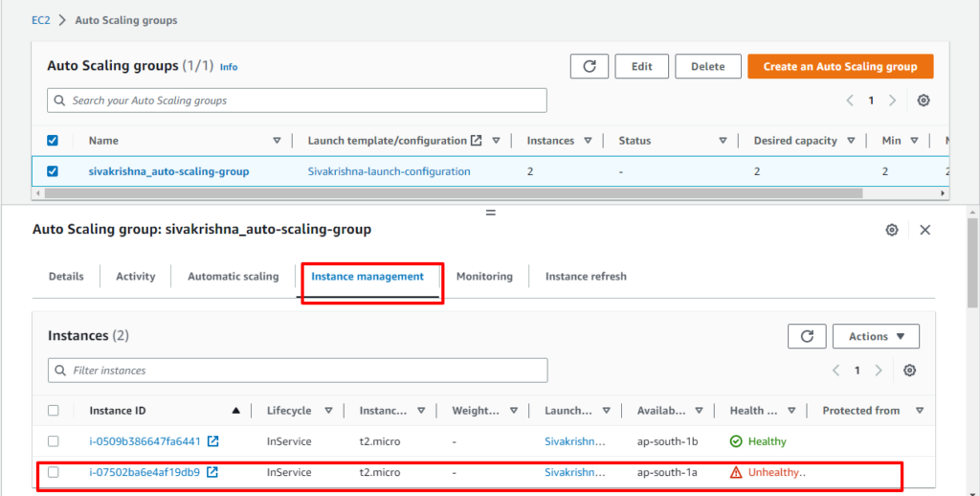Sort by Instance ID ascending arrow
Viewport: 980px width, 496px height.
(235, 411)
